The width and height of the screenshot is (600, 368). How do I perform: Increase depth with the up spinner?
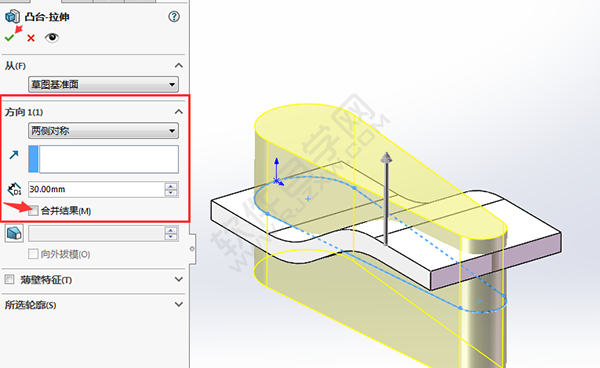pyautogui.click(x=171, y=186)
